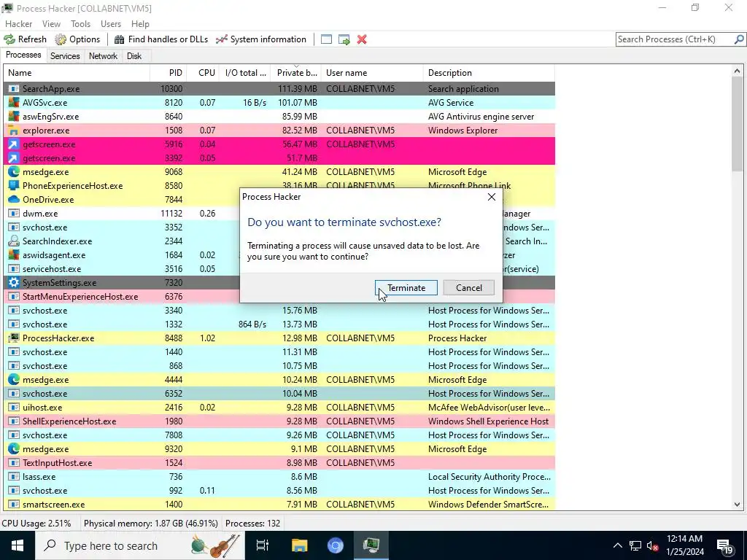Click Cancel in the dialog

[469, 287]
